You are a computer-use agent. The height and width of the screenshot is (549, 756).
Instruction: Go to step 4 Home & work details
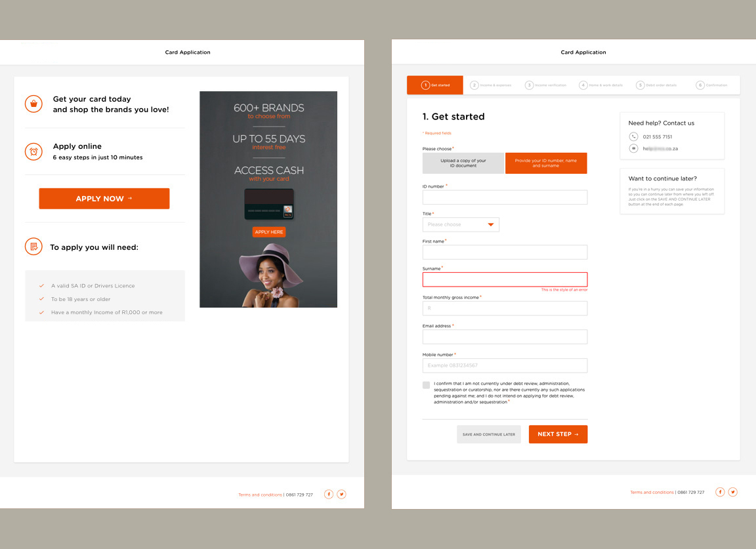[x=600, y=85]
